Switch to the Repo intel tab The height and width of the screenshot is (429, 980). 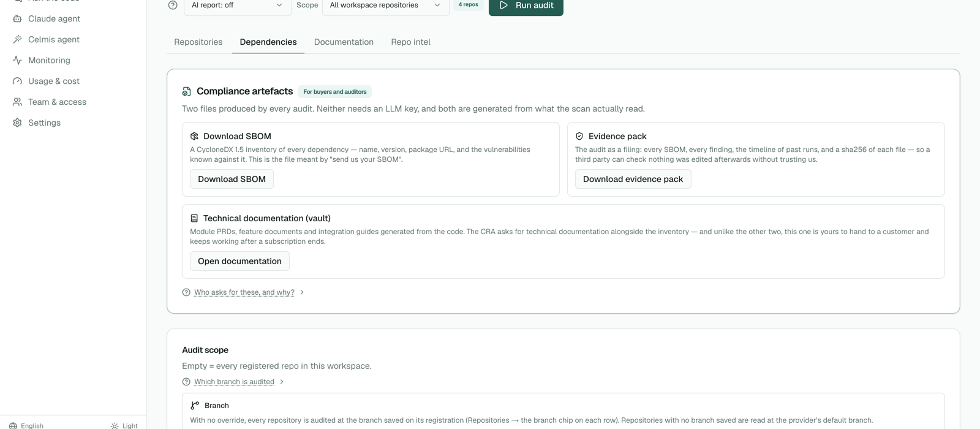(410, 42)
